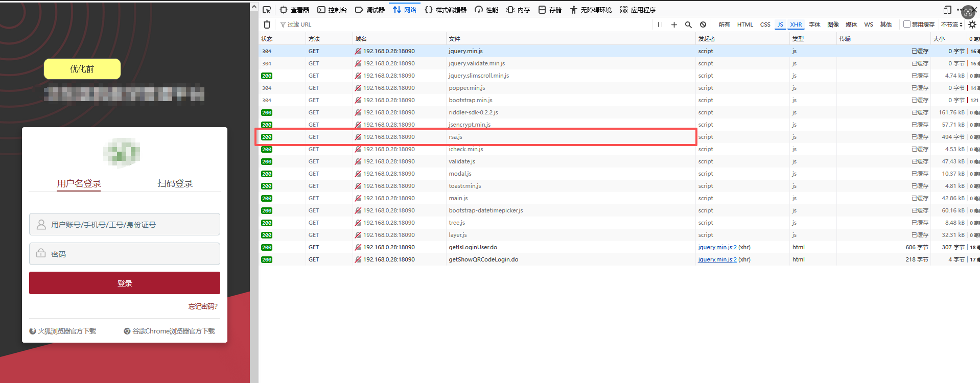Pause network recording with pause icon
The height and width of the screenshot is (383, 980).
(x=660, y=25)
